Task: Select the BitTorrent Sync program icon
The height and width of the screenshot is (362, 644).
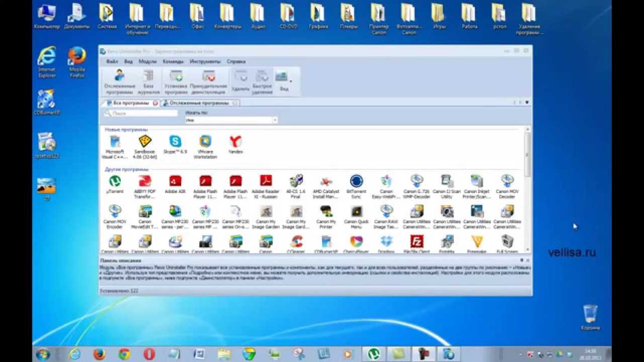Action: [356, 187]
